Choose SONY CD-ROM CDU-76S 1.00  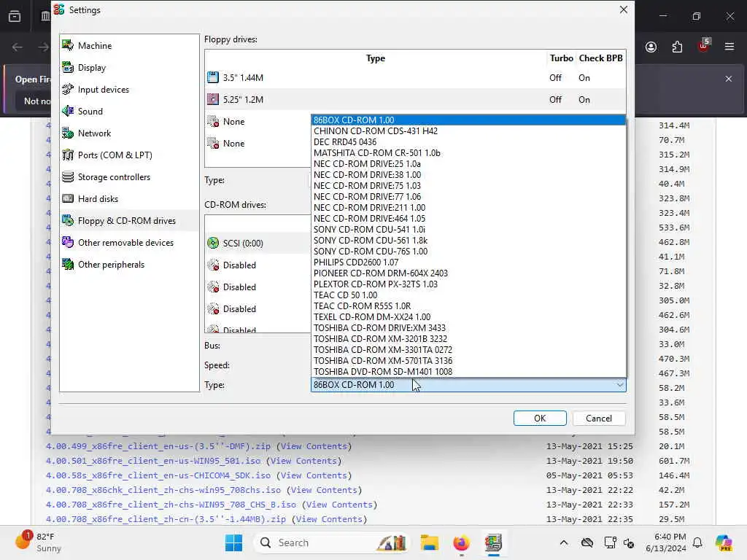tap(468, 252)
